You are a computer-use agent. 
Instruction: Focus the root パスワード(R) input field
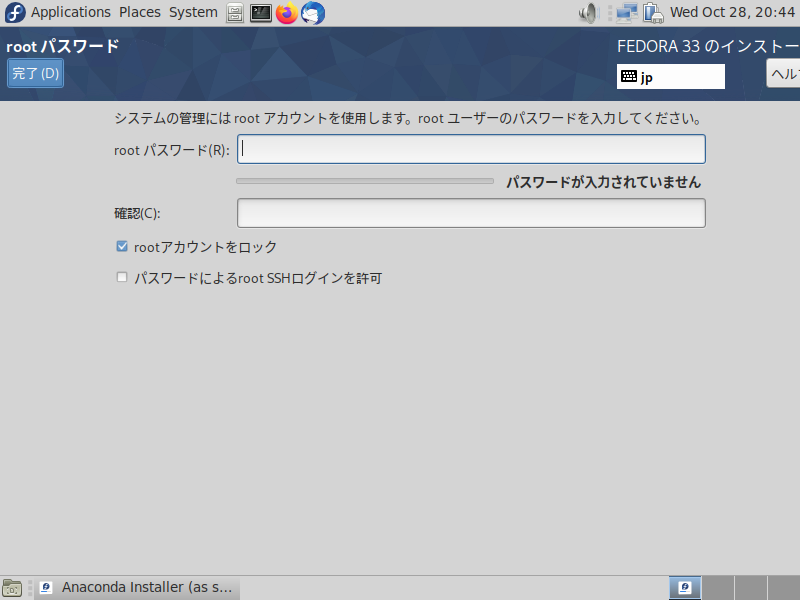[x=471, y=149]
